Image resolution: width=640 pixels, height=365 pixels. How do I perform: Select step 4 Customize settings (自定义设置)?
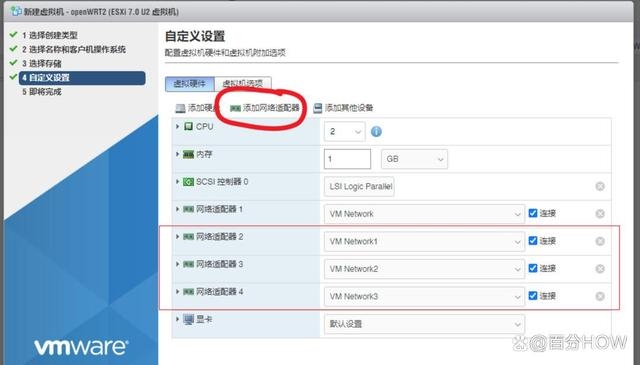point(82,78)
